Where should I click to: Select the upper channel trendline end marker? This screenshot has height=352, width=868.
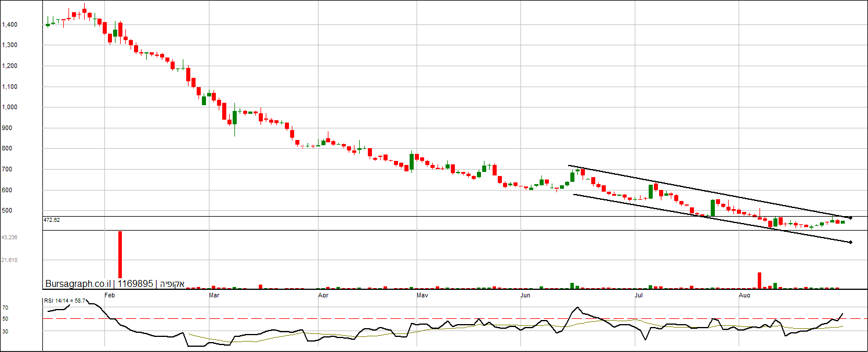850,217
